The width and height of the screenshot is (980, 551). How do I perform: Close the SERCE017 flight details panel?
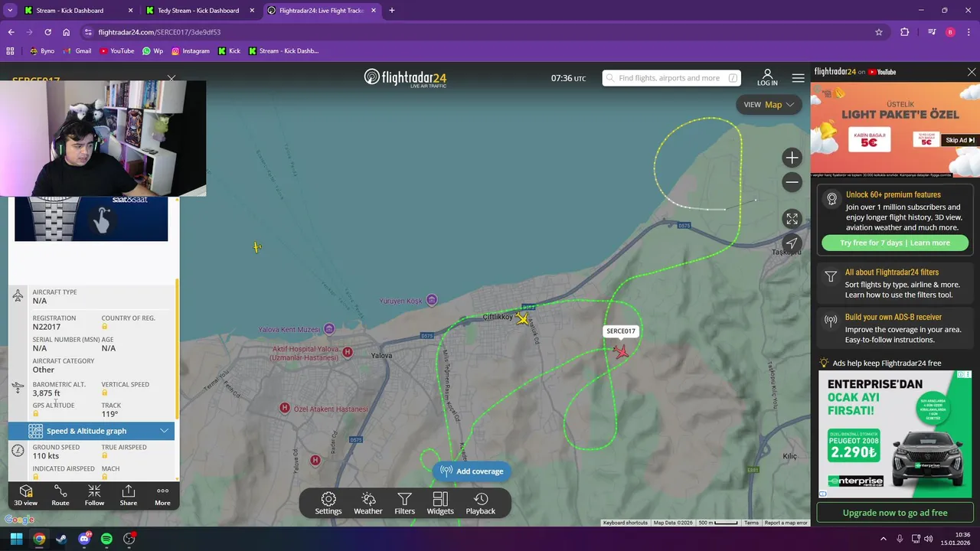click(171, 79)
